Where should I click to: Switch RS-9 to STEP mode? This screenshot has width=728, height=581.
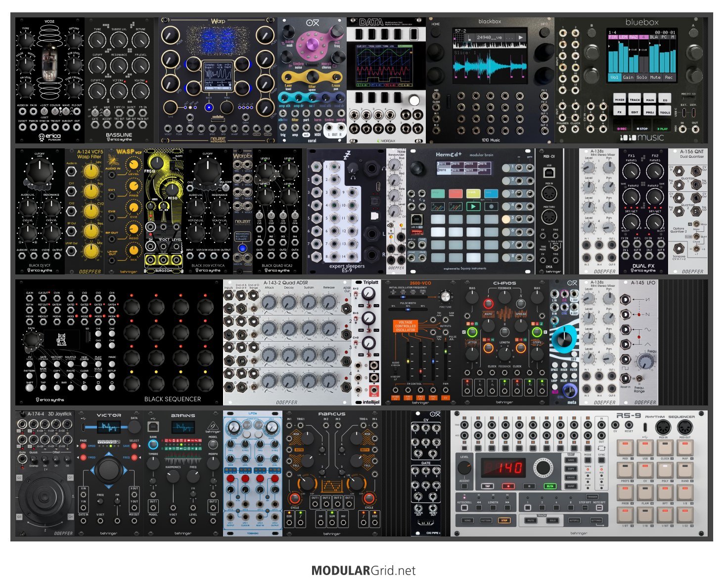tap(504, 521)
